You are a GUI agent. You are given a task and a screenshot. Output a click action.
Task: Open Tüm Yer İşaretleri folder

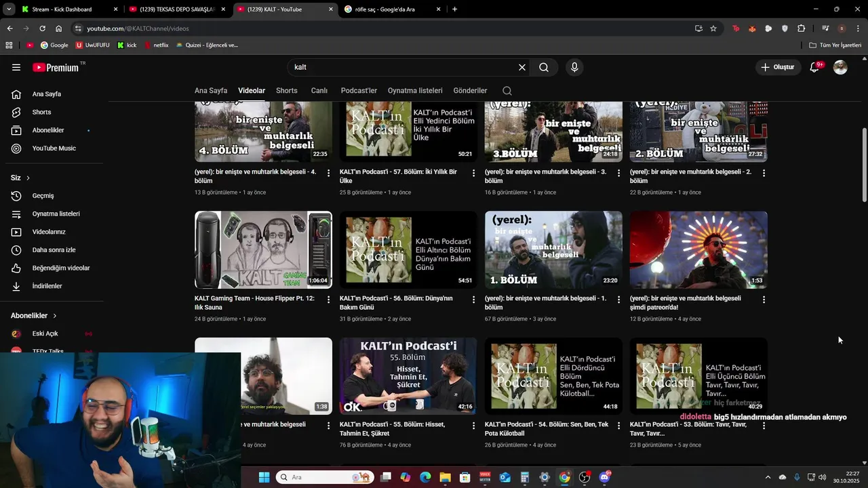(835, 45)
